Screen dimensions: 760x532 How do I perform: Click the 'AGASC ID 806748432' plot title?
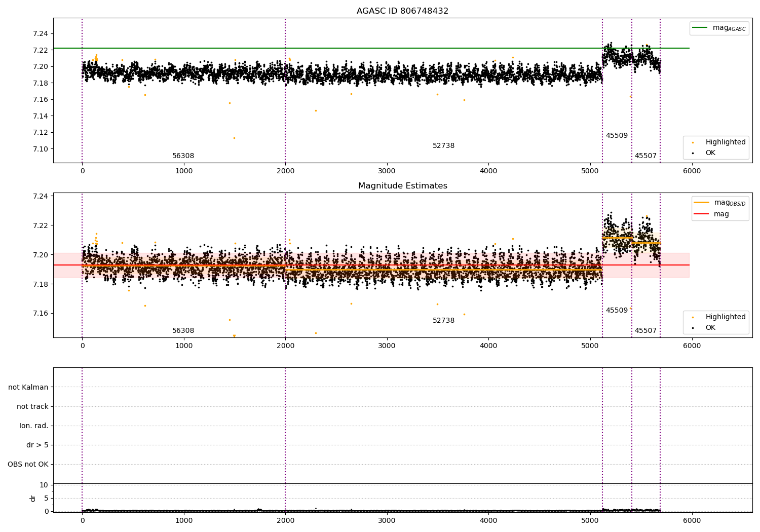402,11
